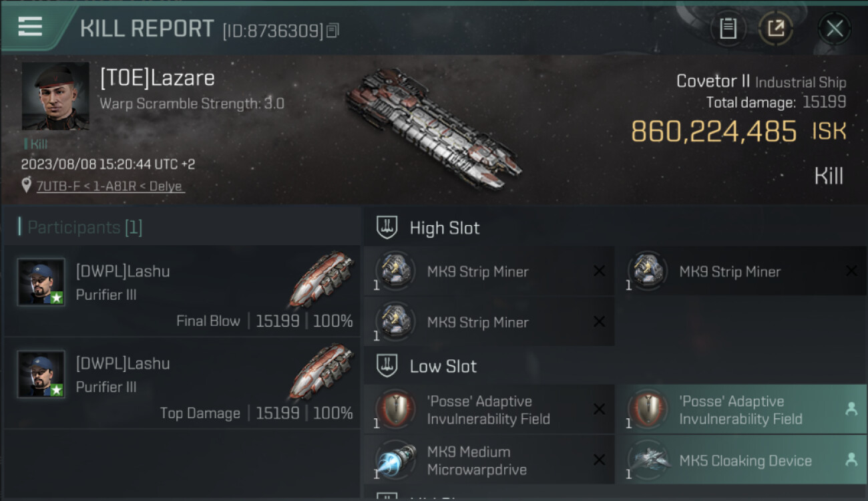Share the kill report externally
The height and width of the screenshot is (501, 868).
click(776, 29)
